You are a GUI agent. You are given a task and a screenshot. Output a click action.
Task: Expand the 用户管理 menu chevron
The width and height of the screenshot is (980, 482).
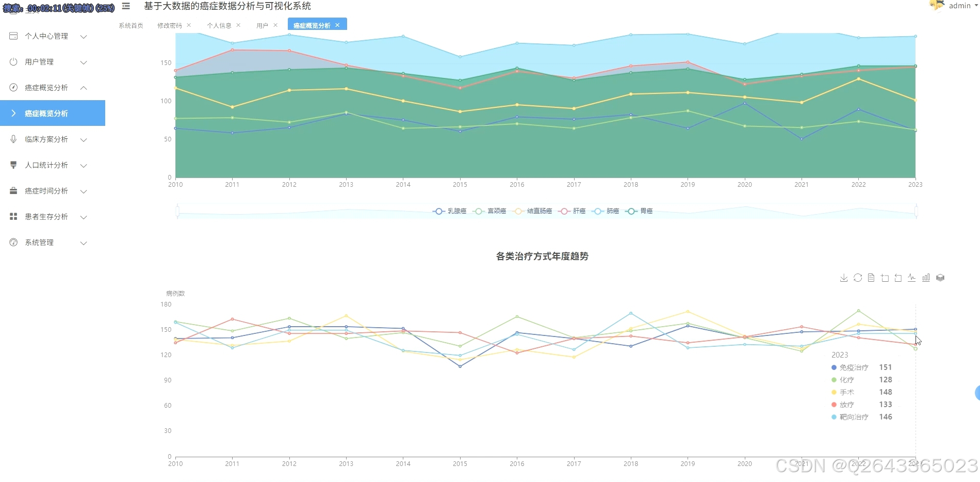coord(84,62)
